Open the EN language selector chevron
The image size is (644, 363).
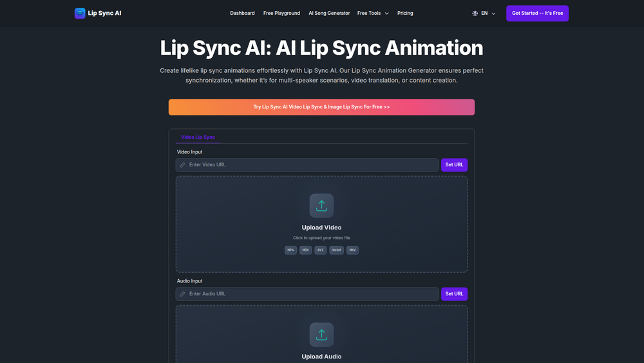click(x=493, y=14)
